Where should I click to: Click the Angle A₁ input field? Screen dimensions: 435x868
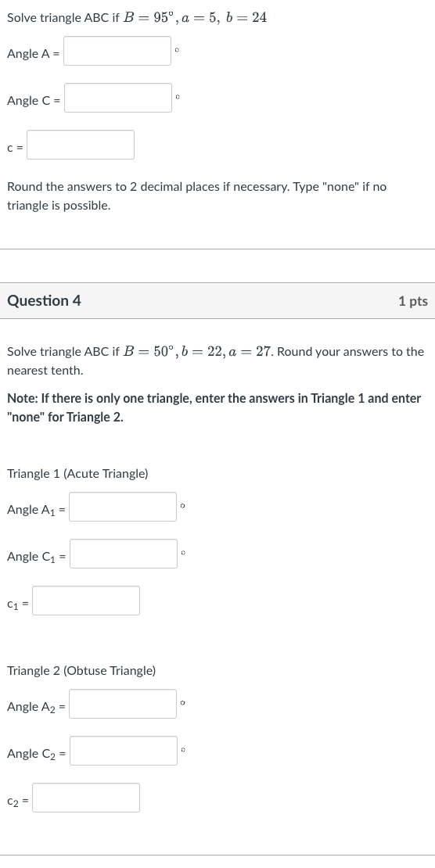tap(123, 507)
